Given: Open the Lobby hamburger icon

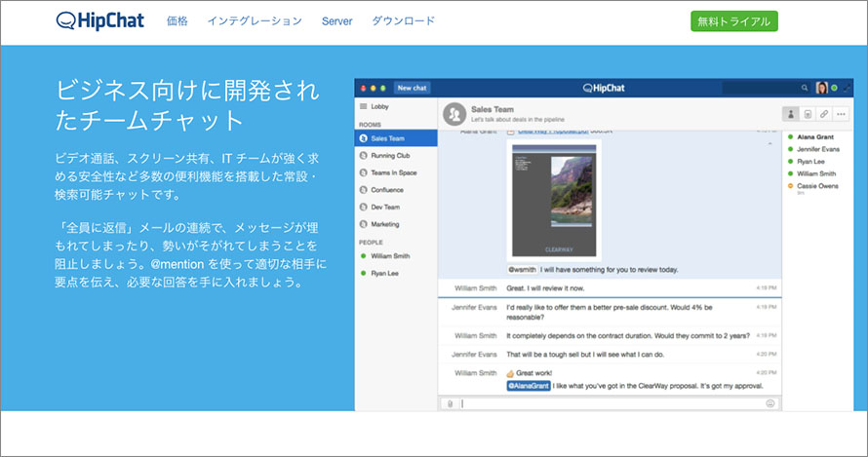Looking at the screenshot, I should click(363, 106).
